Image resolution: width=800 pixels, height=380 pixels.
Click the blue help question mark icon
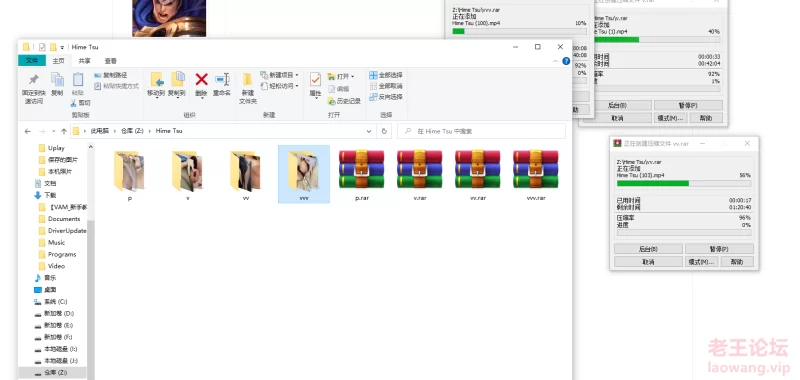click(566, 61)
